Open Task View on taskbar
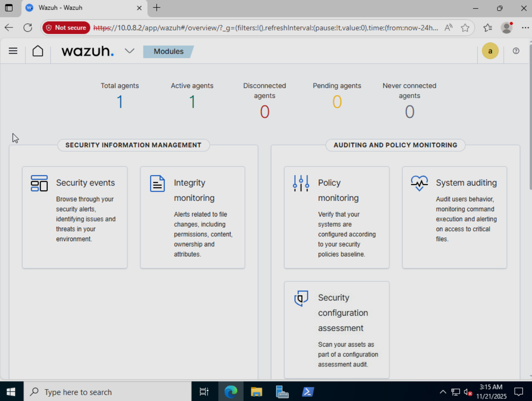The image size is (532, 401). [204, 392]
